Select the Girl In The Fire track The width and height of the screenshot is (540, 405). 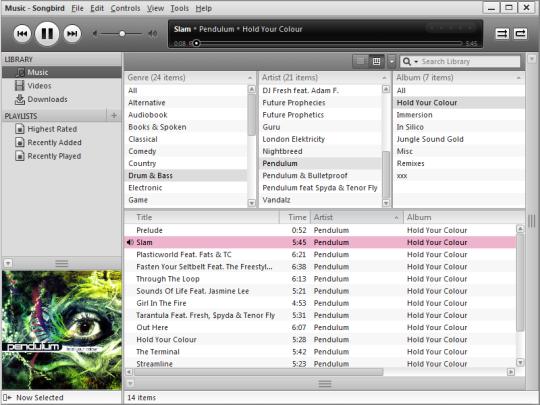point(320,303)
